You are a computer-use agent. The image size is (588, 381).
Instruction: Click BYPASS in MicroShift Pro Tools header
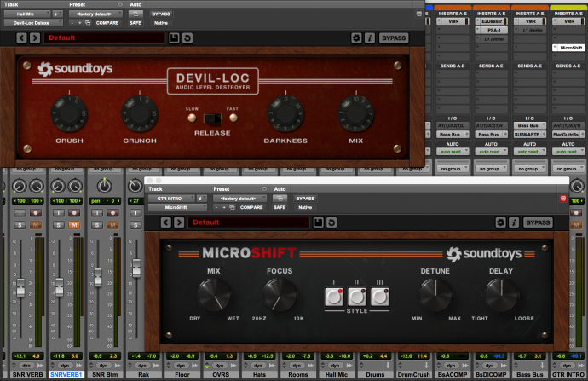click(x=305, y=199)
